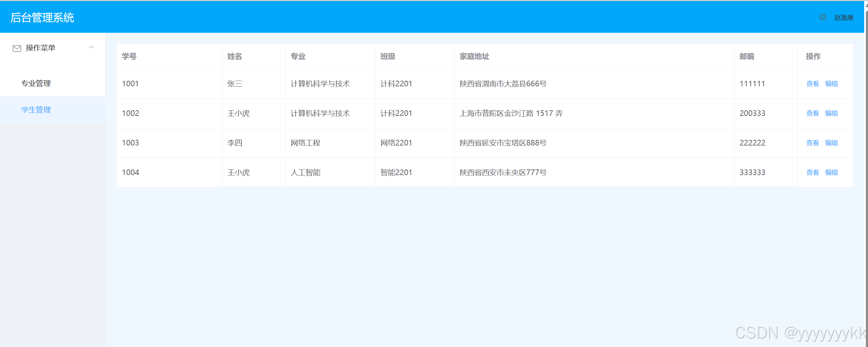
Task: Click 编辑 for student 1002
Action: [831, 113]
